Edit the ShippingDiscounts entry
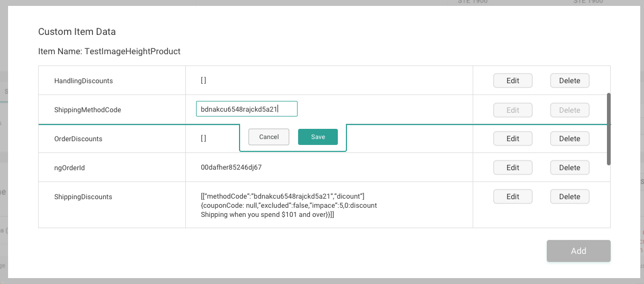 [x=512, y=196]
